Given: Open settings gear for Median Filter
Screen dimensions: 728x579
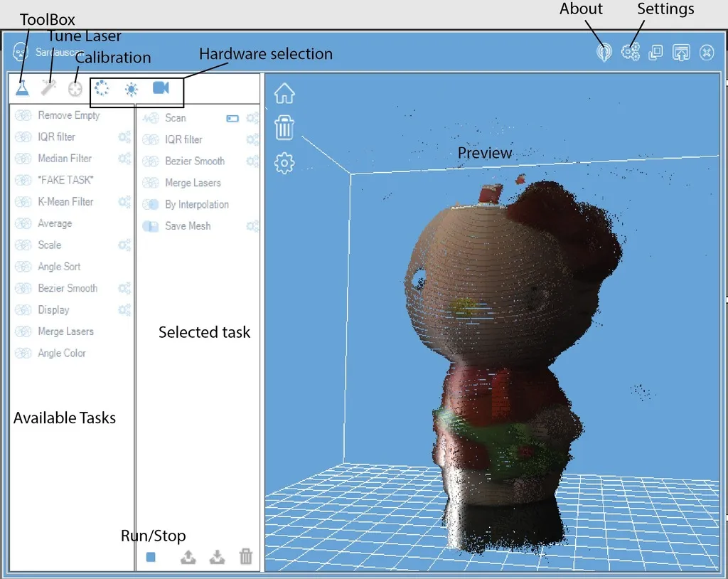Looking at the screenshot, I should pos(124,159).
